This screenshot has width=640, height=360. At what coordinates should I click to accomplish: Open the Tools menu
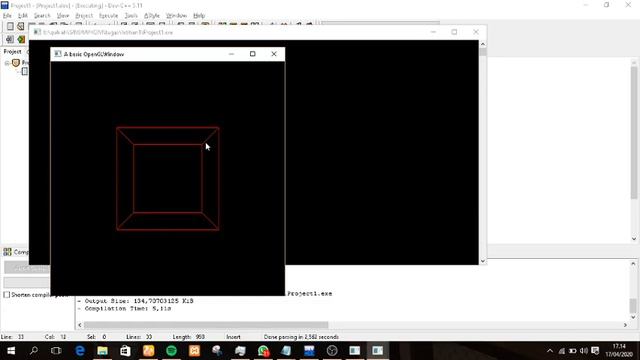point(131,16)
